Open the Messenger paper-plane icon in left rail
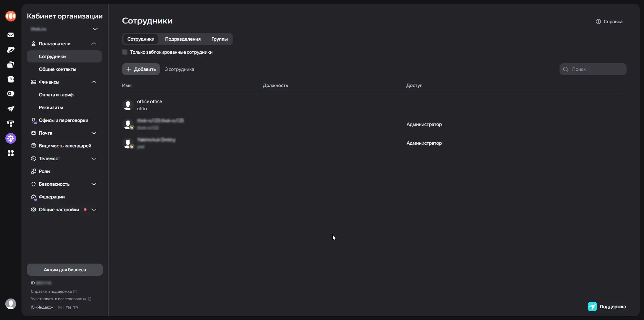644x320 pixels. (11, 109)
